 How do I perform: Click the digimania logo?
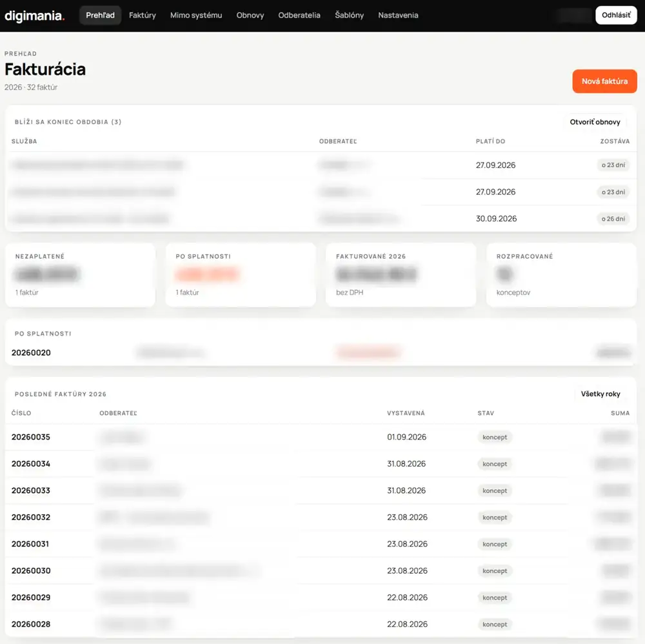(35, 15)
